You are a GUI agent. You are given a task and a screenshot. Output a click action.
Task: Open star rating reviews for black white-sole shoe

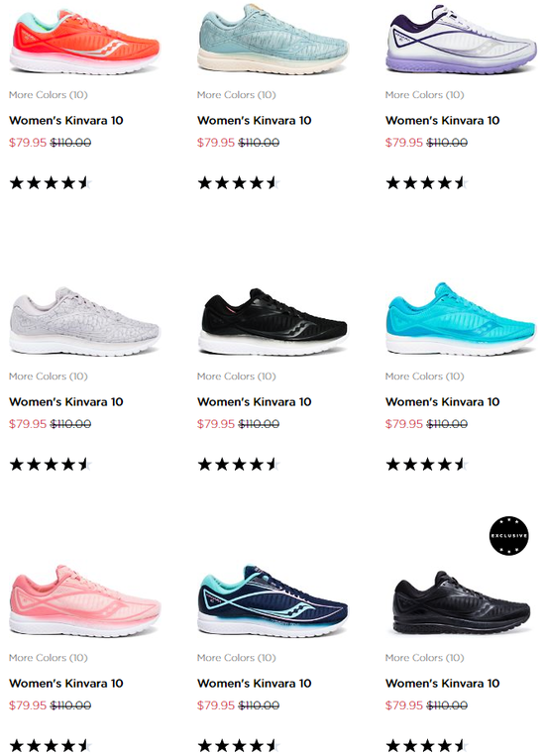[x=239, y=465]
